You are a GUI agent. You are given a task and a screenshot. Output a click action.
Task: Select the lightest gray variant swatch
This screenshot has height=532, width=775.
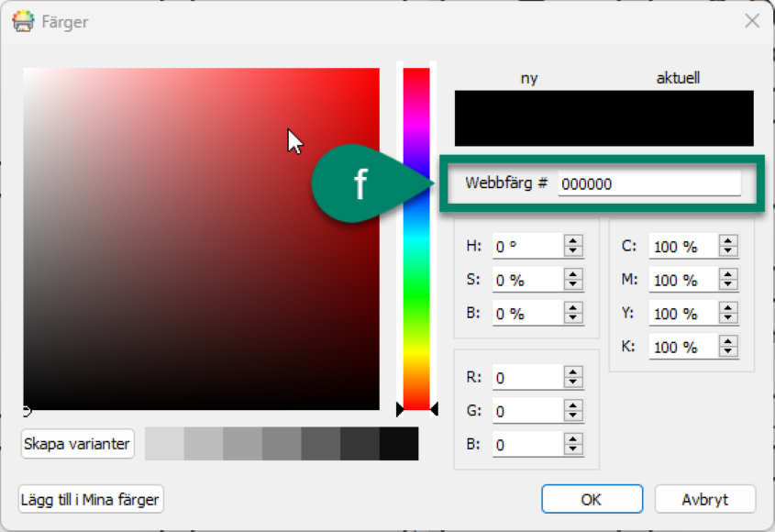pos(164,444)
